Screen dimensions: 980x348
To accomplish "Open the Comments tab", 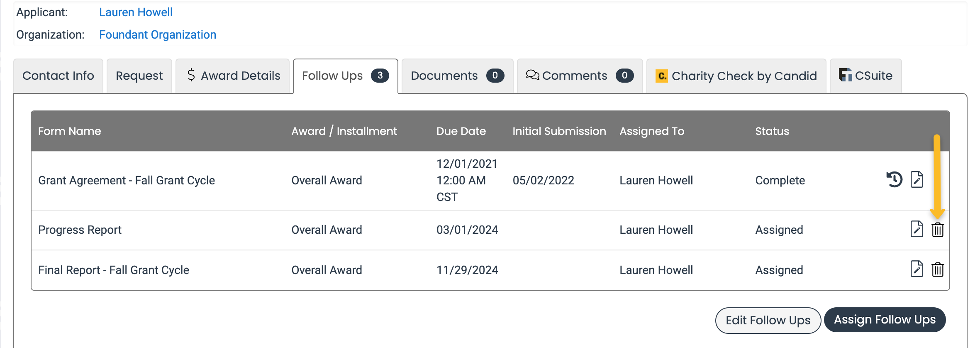I will [x=579, y=76].
